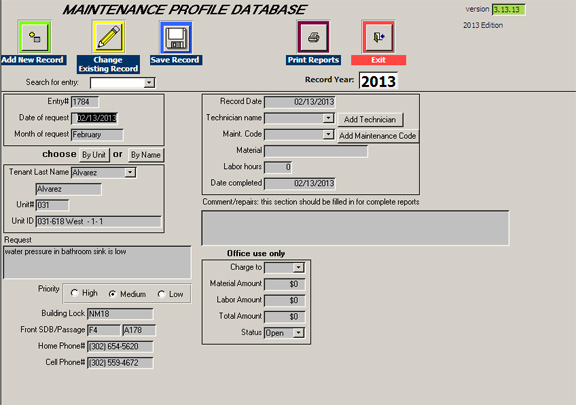Click the Labor hours input field
The image size is (576, 405).
pyautogui.click(x=278, y=167)
